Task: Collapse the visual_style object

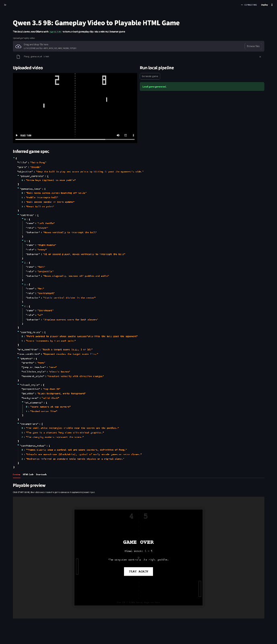Action: coord(18,385)
